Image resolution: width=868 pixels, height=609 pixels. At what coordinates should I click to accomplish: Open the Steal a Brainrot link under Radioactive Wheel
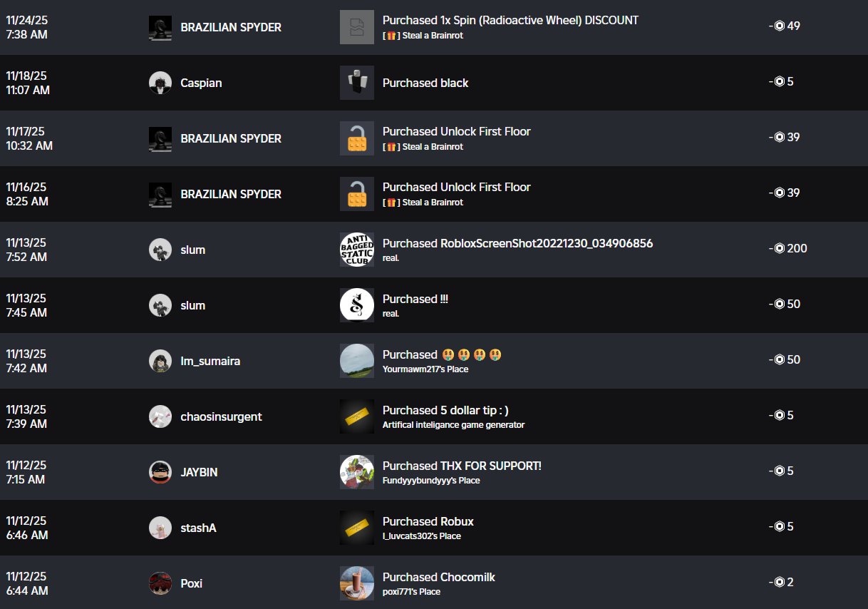tap(423, 36)
